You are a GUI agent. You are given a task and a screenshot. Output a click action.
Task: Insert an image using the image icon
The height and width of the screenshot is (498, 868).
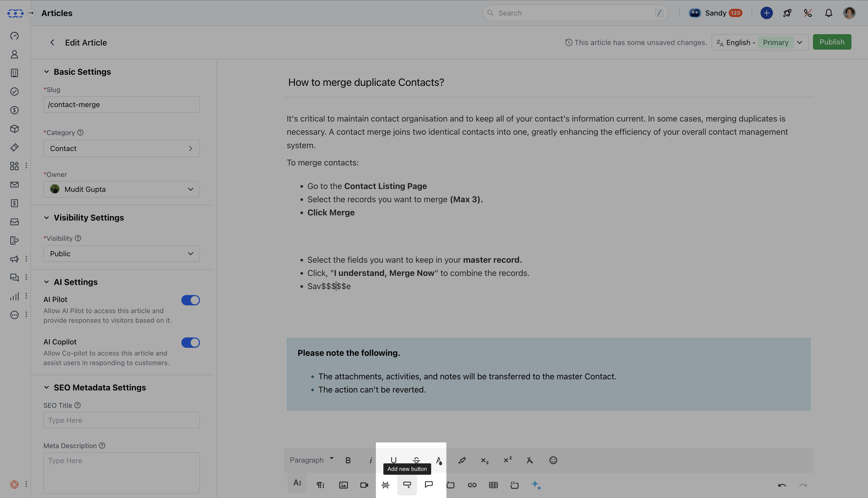(343, 485)
